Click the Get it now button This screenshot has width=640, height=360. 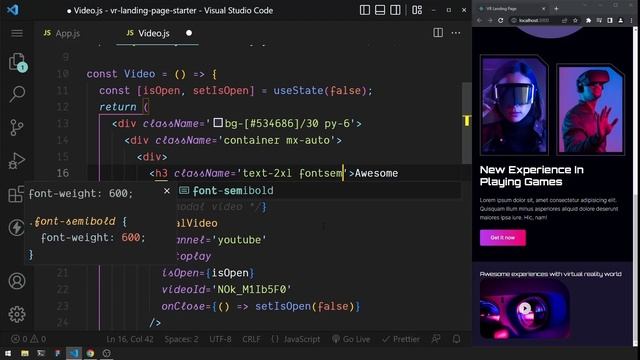[502, 238]
